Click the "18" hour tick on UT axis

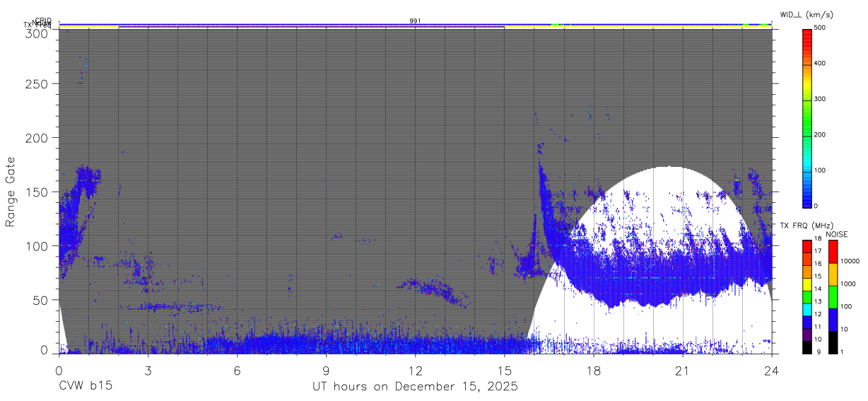click(594, 370)
